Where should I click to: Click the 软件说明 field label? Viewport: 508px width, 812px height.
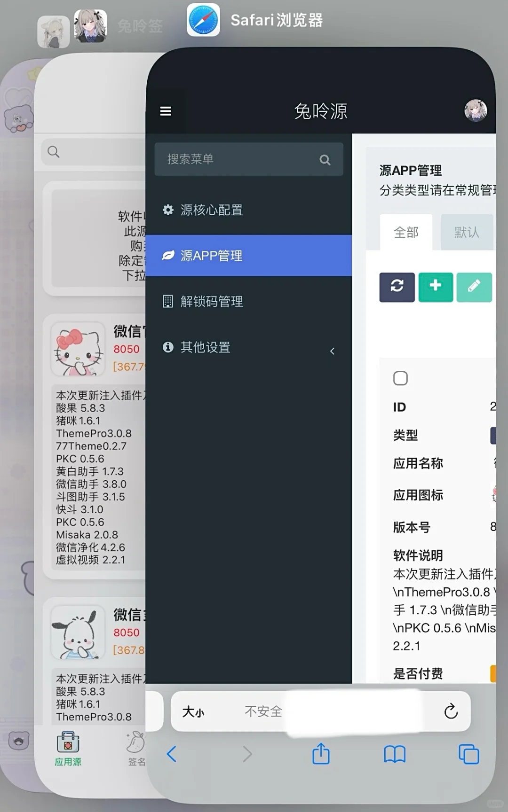(418, 555)
